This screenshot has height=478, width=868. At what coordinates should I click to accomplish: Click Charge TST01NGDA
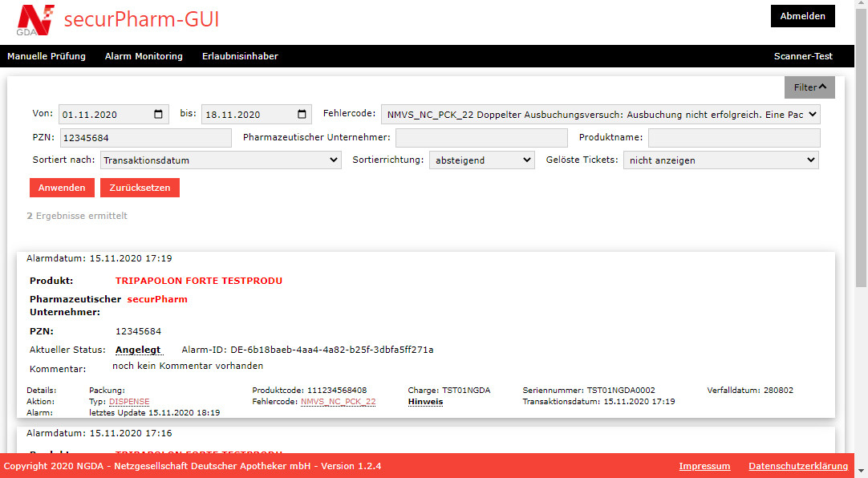[x=449, y=391]
